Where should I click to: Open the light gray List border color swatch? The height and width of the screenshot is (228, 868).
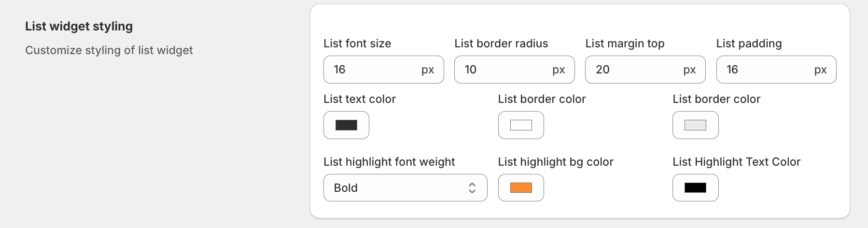click(x=695, y=125)
